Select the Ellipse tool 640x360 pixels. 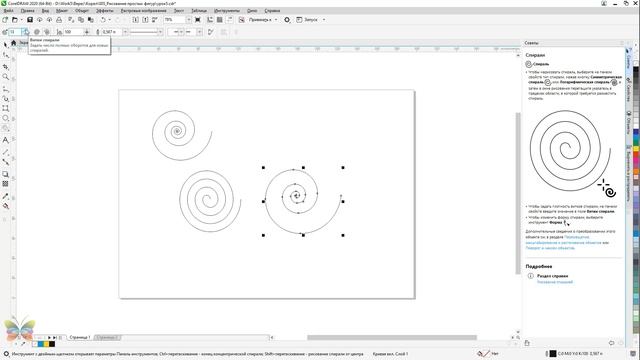(x=5, y=118)
